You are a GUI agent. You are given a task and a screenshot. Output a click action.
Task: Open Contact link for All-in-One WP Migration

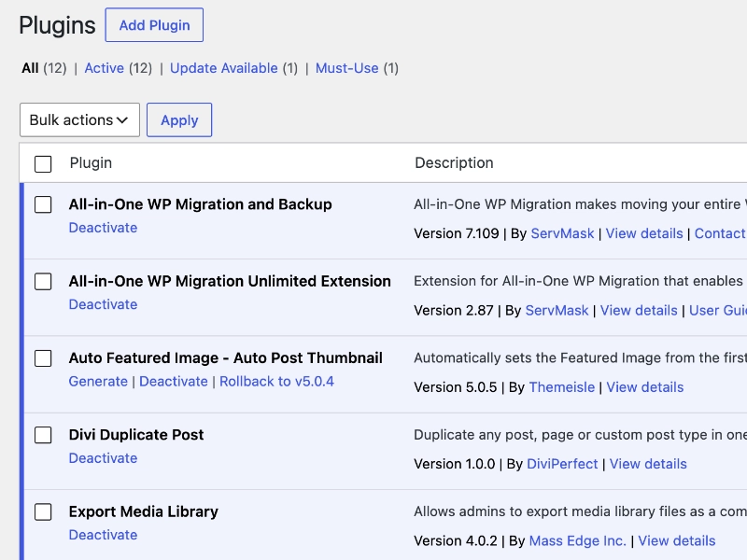(x=720, y=233)
